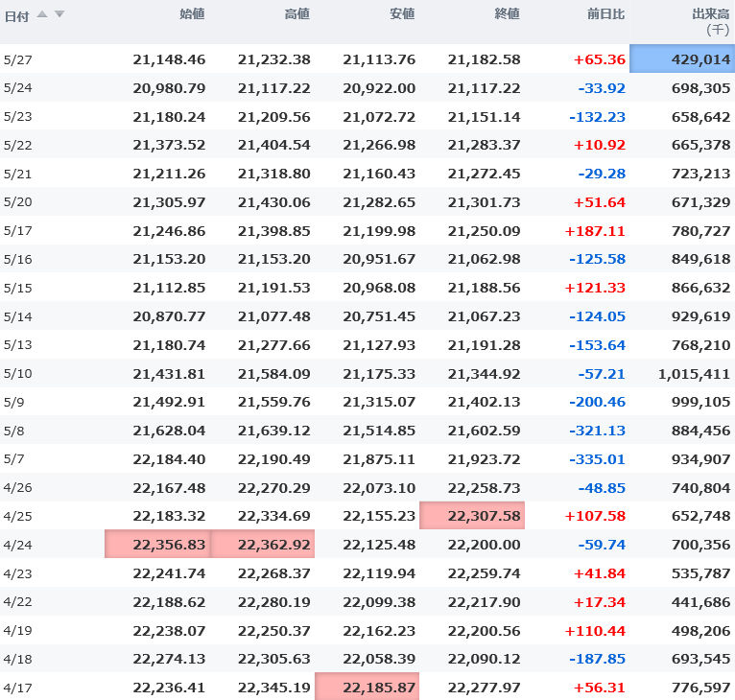The width and height of the screenshot is (735, 700).
Task: Select the 5/27 date cell
Action: [x=18, y=60]
